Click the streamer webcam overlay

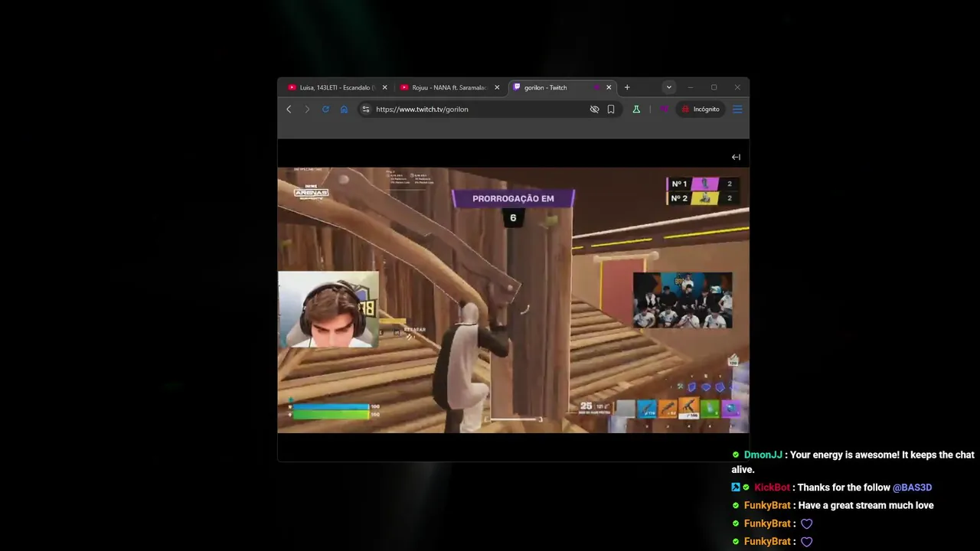(328, 310)
